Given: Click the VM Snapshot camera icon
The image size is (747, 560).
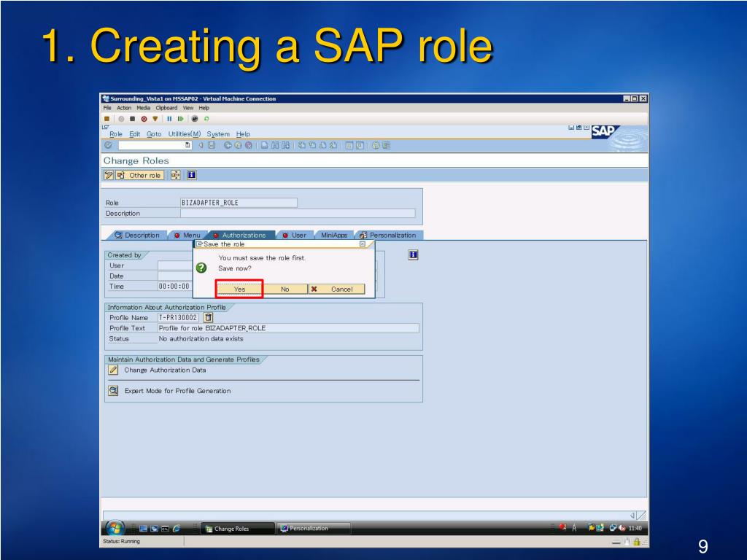Looking at the screenshot, I should (x=194, y=119).
